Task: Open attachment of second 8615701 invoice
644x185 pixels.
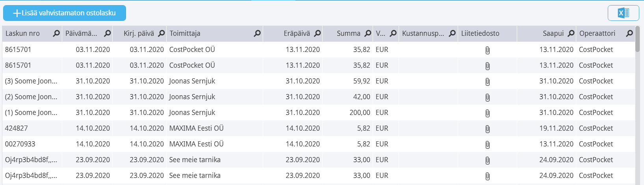Action: pos(488,66)
